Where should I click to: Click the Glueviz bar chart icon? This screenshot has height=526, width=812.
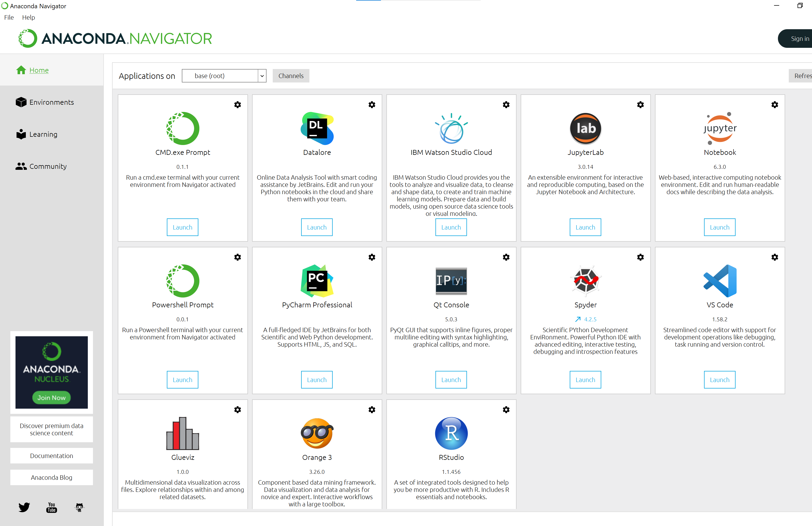tap(183, 433)
